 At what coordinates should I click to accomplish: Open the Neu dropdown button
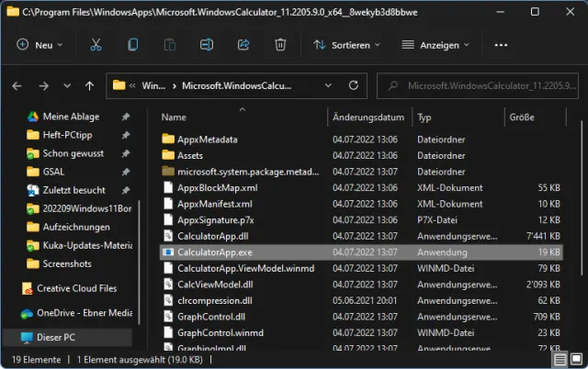point(40,44)
